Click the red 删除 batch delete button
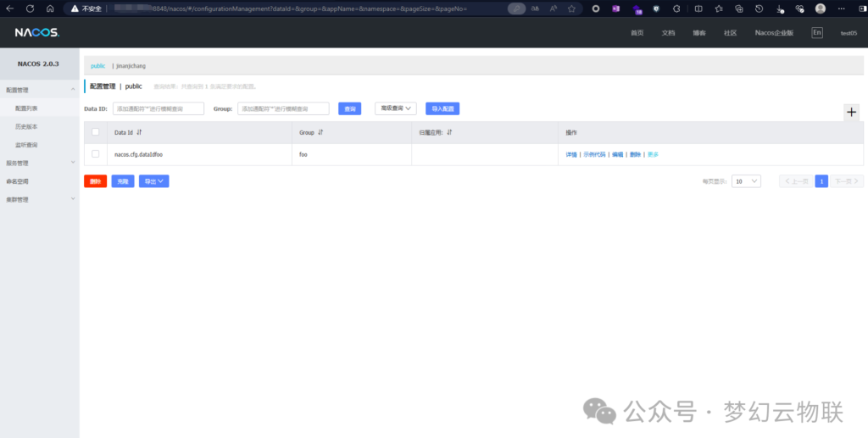 95,181
